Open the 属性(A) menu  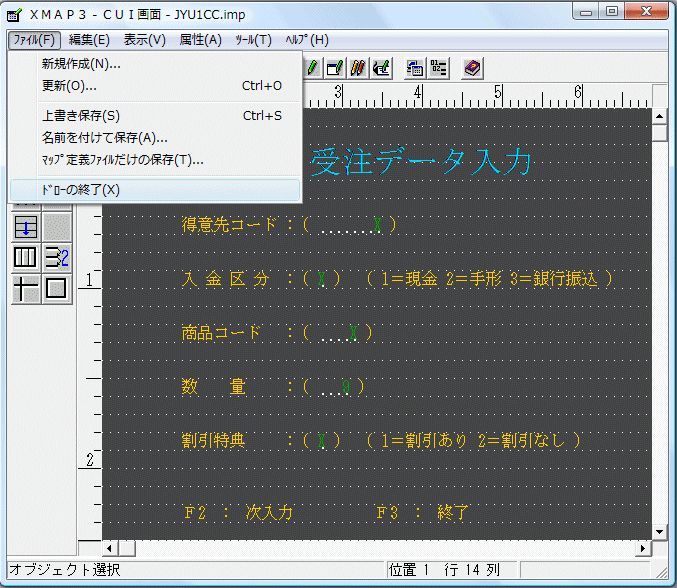[x=200, y=40]
